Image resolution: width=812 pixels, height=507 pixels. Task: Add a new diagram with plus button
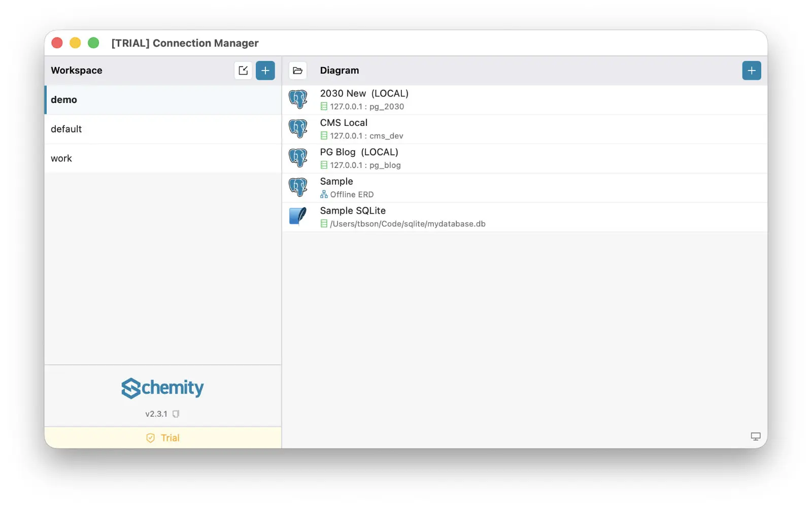(751, 71)
